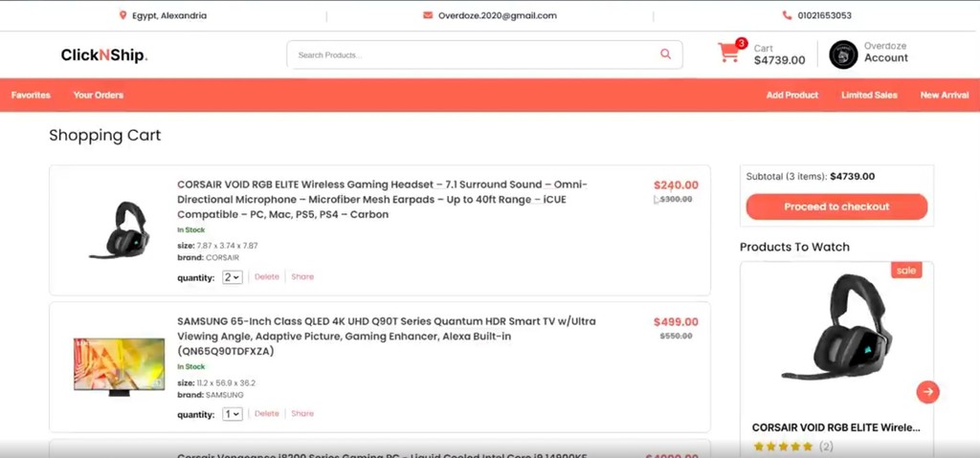Share the SAMSUNG TV item
980x458 pixels.
(x=302, y=414)
